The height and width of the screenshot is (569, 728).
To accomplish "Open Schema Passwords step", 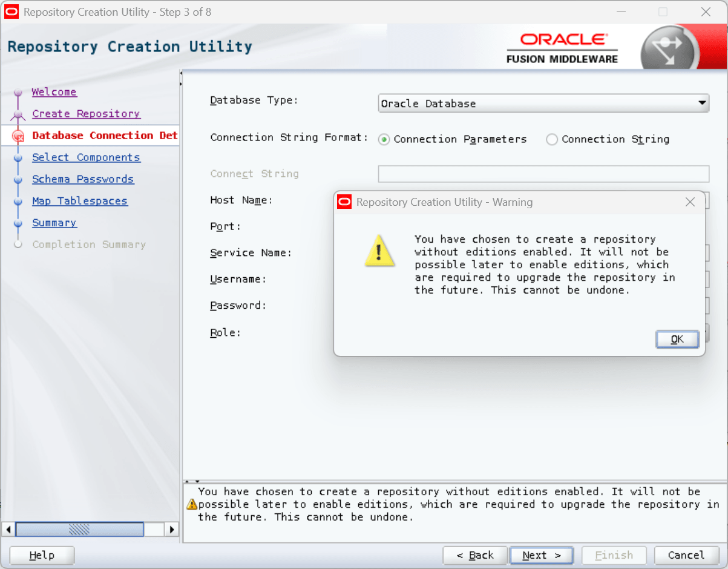I will (83, 179).
